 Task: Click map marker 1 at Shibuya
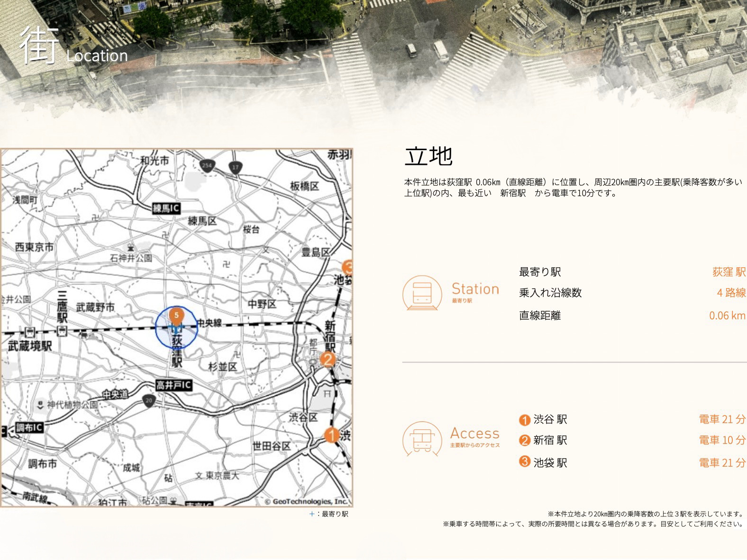click(x=331, y=434)
